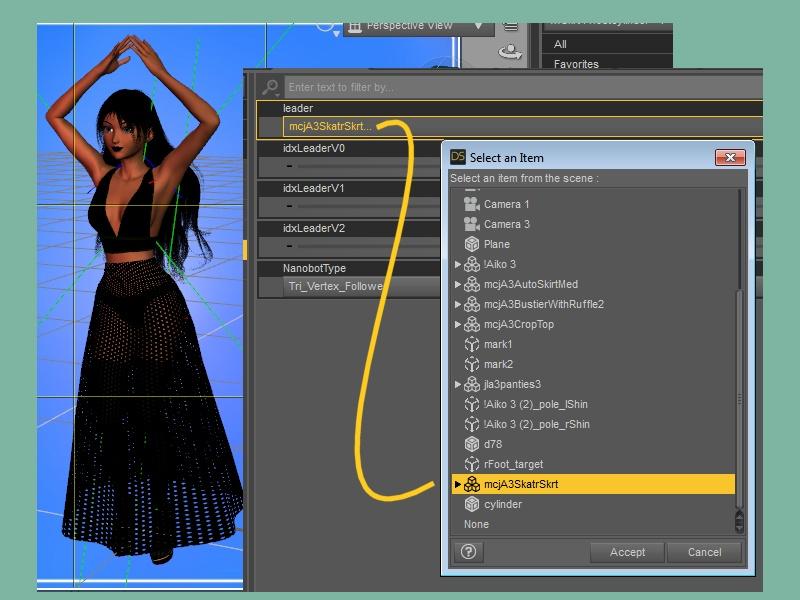Select Camera 1 text in list
The width and height of the screenshot is (800, 600).
[506, 204]
